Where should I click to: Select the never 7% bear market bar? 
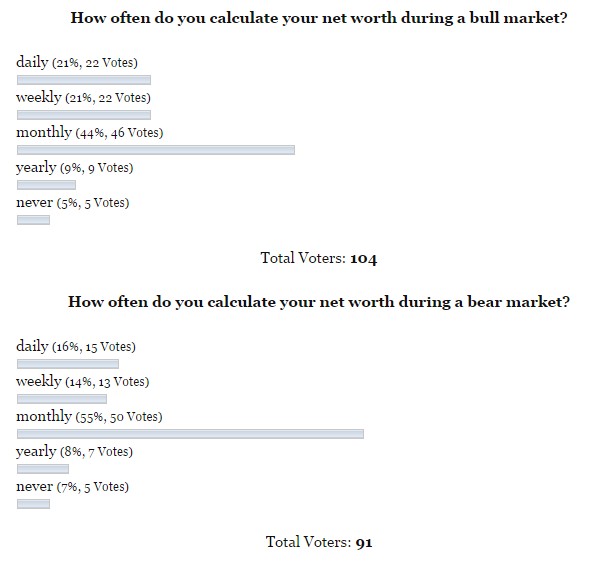click(x=33, y=504)
